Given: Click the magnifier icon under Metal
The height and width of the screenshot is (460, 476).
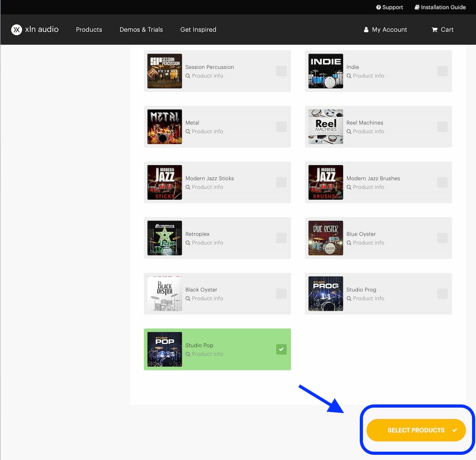Looking at the screenshot, I should coord(188,131).
